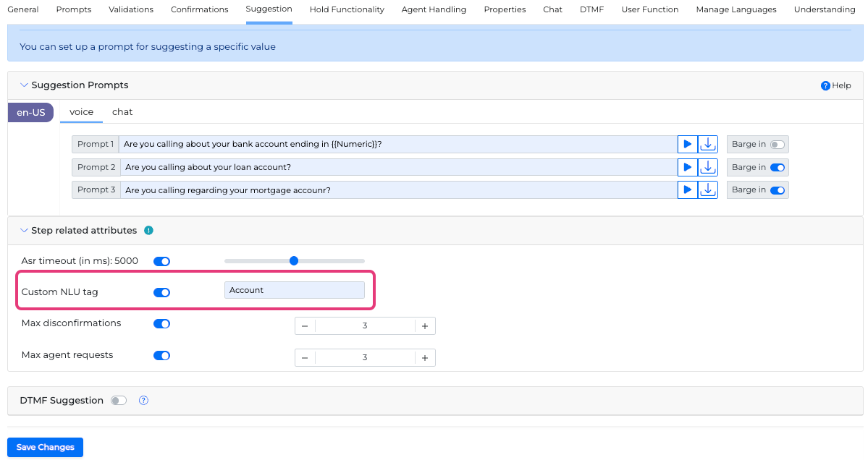Download Prompt 3 audio file

(708, 189)
